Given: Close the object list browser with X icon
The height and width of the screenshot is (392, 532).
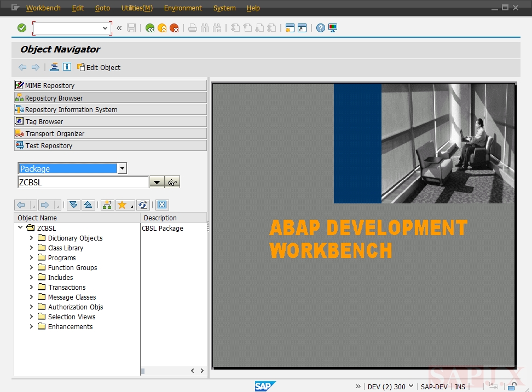Looking at the screenshot, I should click(x=162, y=204).
